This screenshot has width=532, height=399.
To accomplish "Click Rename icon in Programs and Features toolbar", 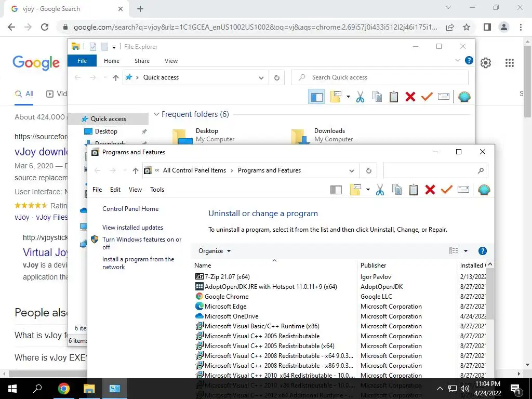I will coord(463,189).
